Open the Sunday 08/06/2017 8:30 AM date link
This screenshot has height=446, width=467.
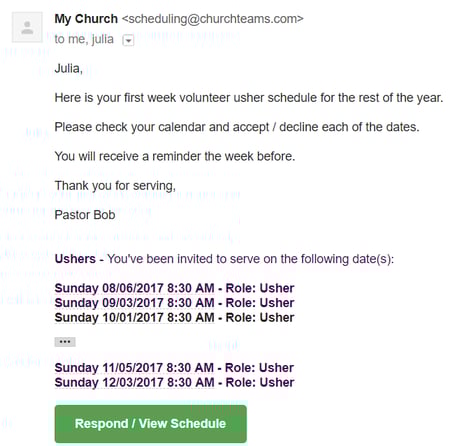134,288
